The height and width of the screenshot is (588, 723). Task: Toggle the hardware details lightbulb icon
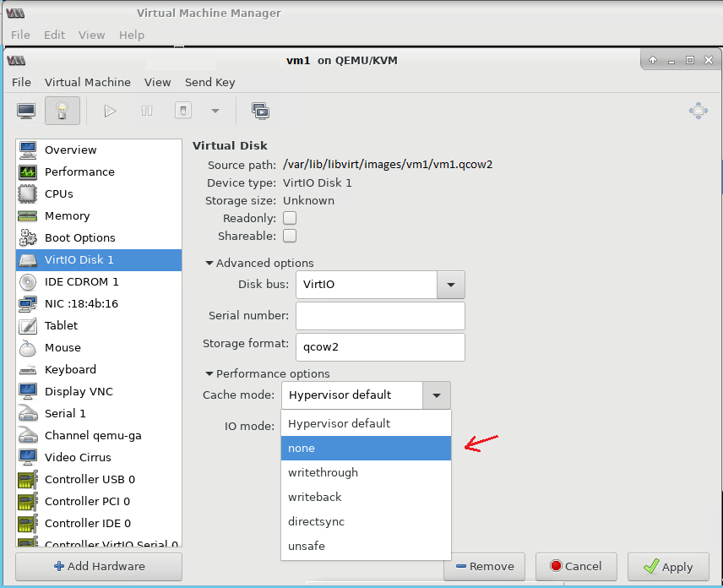[62, 110]
